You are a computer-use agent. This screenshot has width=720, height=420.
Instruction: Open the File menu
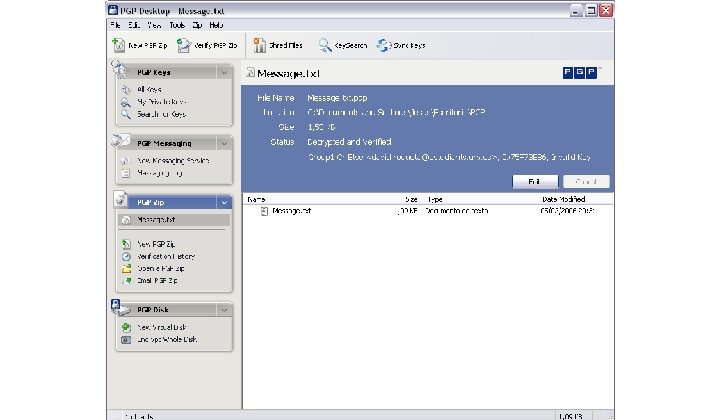(115, 25)
